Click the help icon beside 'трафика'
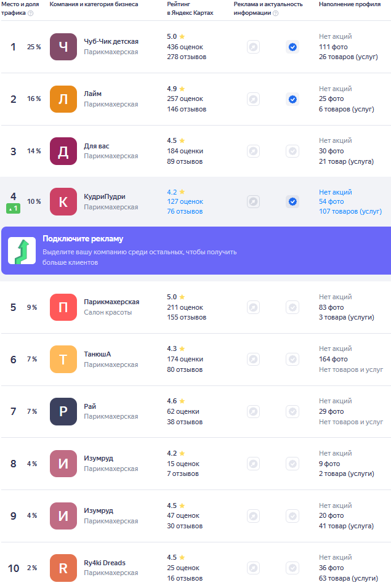 coord(31,13)
